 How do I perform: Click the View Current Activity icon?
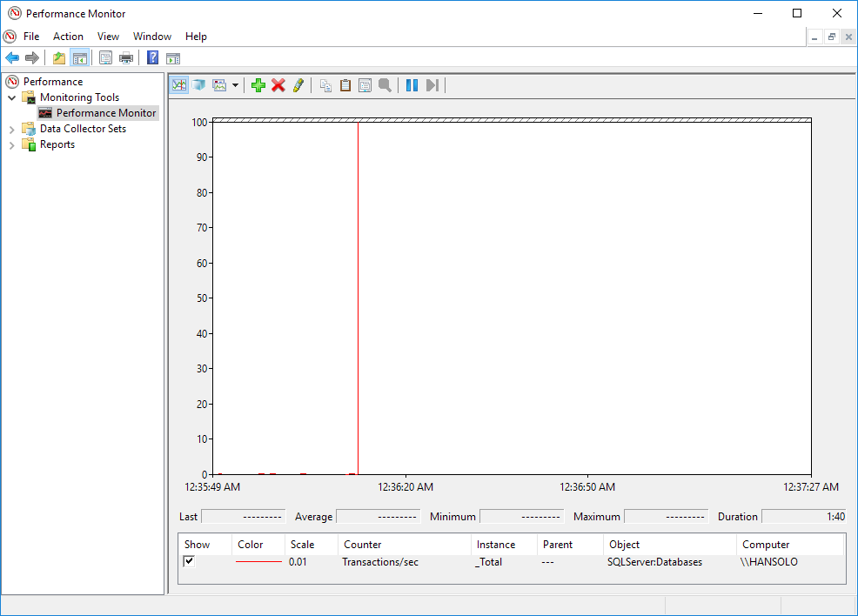point(179,85)
